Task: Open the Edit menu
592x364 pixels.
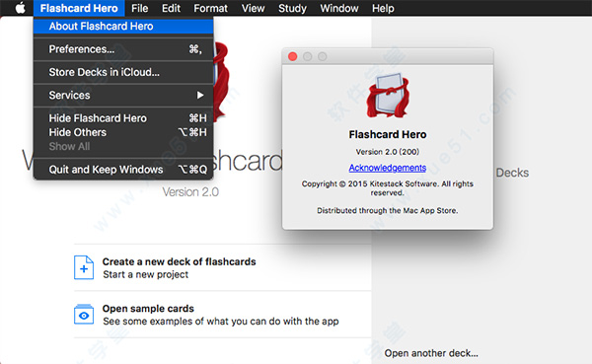Action: (x=171, y=8)
